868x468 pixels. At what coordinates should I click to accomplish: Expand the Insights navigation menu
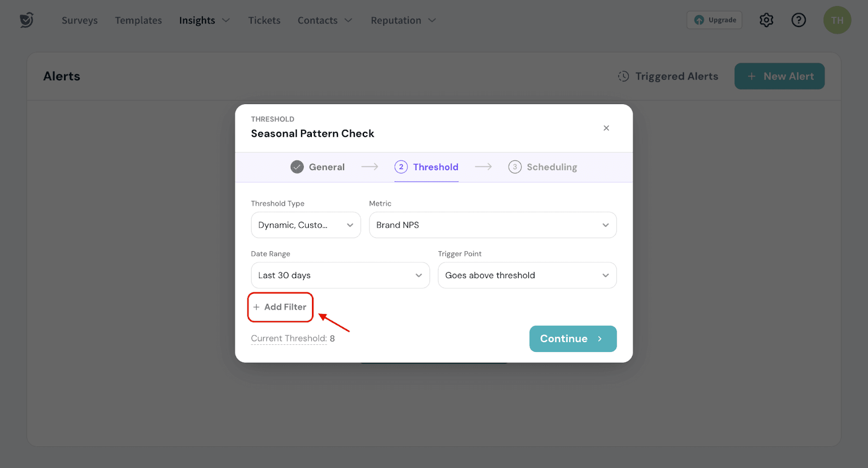(205, 21)
